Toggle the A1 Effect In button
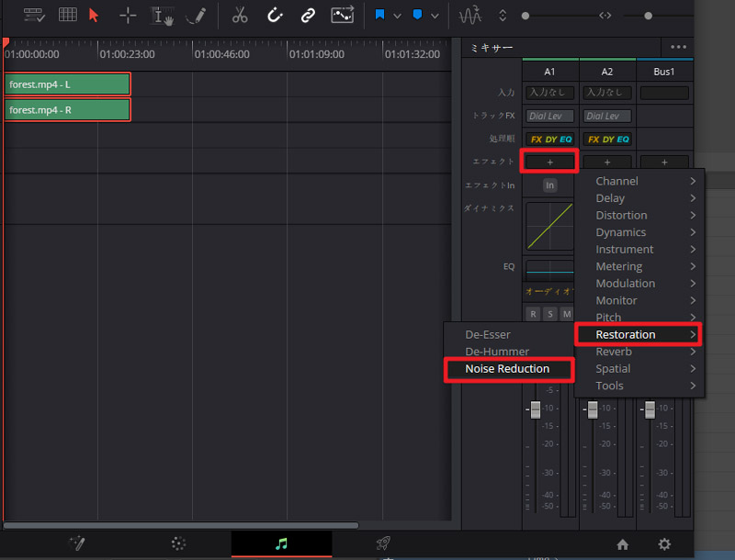 pyautogui.click(x=549, y=185)
